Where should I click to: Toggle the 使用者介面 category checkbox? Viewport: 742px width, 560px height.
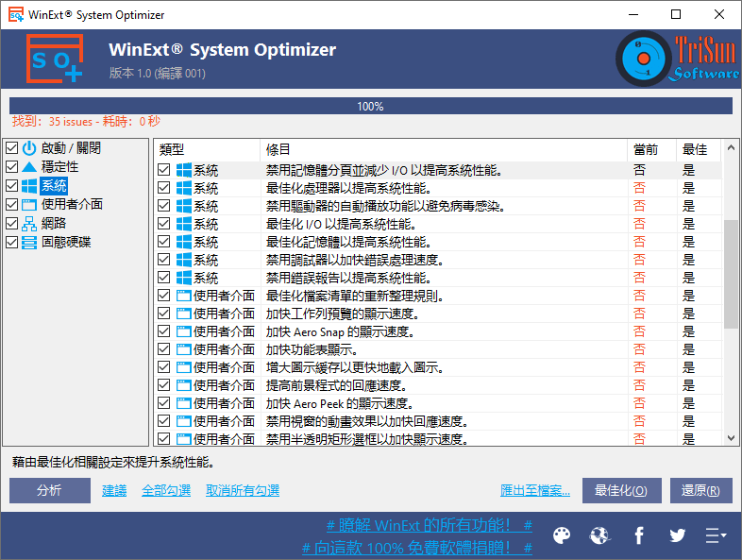click(12, 205)
